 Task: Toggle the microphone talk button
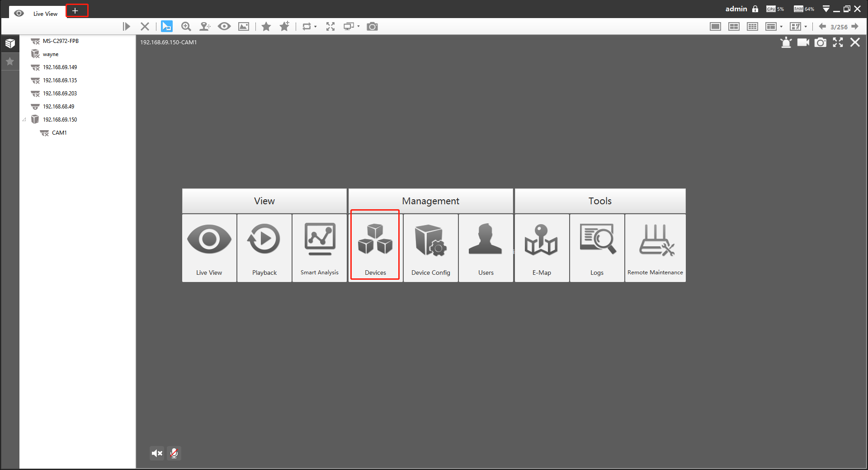[x=174, y=453]
